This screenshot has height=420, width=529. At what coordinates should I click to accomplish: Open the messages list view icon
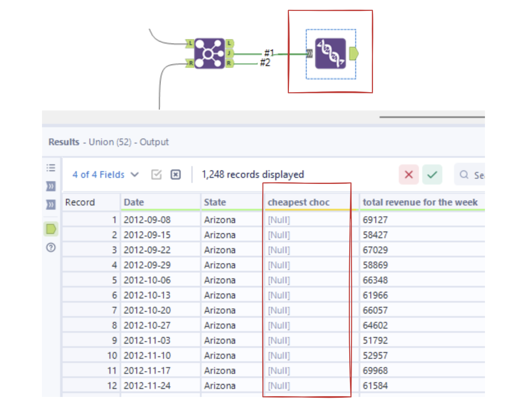click(x=51, y=168)
